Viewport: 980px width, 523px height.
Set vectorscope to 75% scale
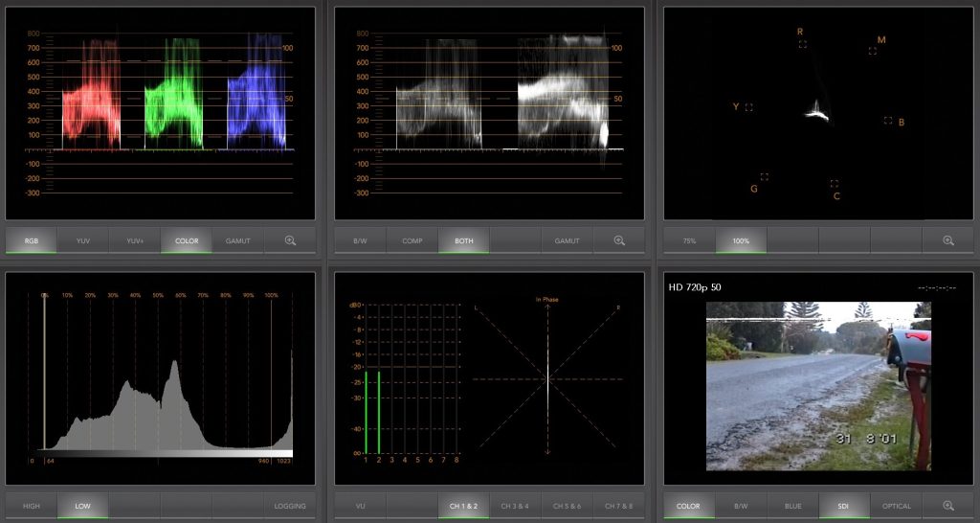pyautogui.click(x=689, y=240)
